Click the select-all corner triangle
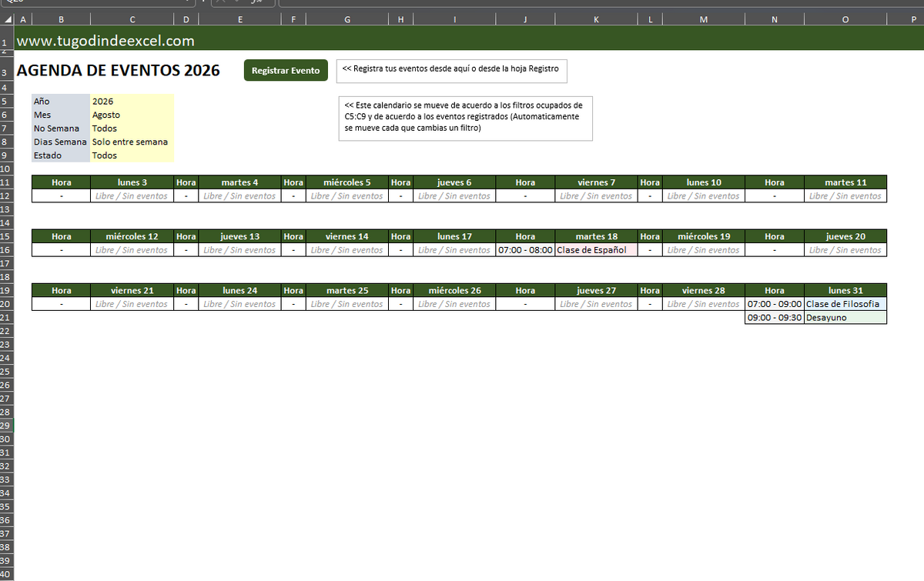 click(x=8, y=20)
